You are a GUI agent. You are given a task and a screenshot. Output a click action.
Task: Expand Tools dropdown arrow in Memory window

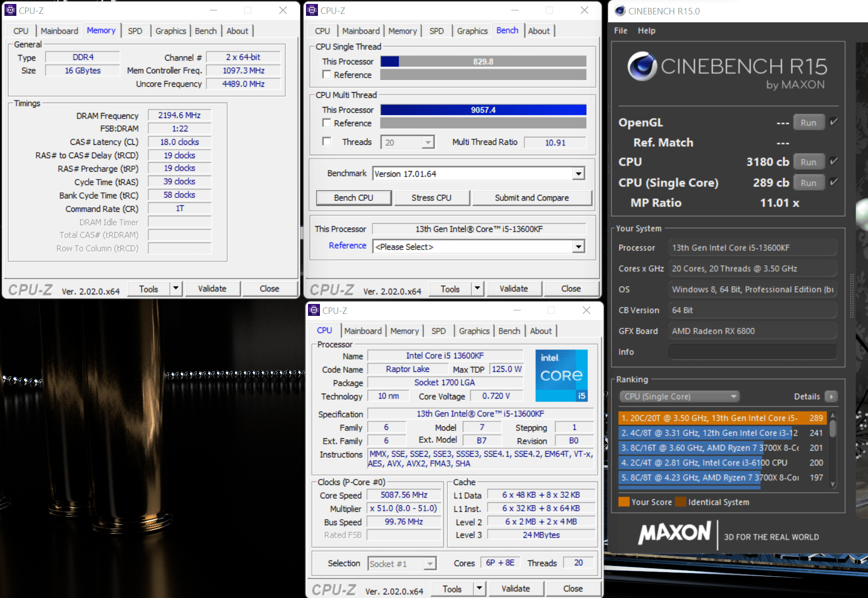pyautogui.click(x=176, y=288)
